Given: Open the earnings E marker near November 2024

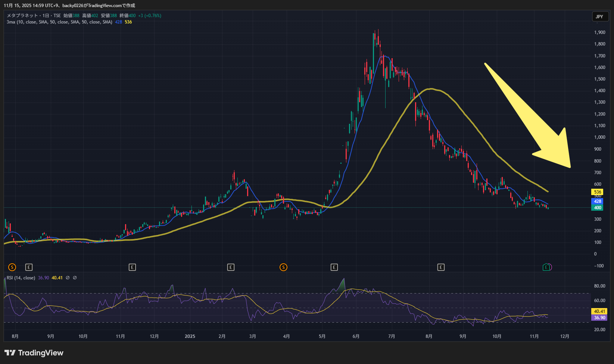Looking at the screenshot, I should [x=132, y=267].
